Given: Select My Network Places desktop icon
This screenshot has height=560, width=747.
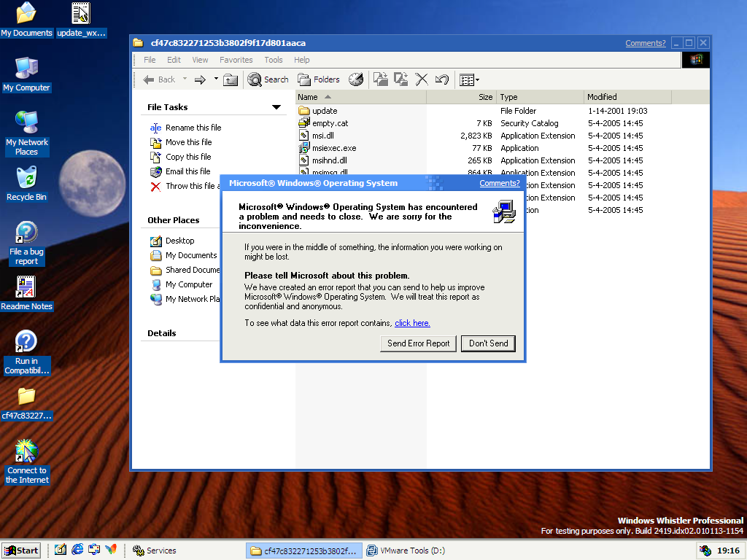Looking at the screenshot, I should (27, 133).
